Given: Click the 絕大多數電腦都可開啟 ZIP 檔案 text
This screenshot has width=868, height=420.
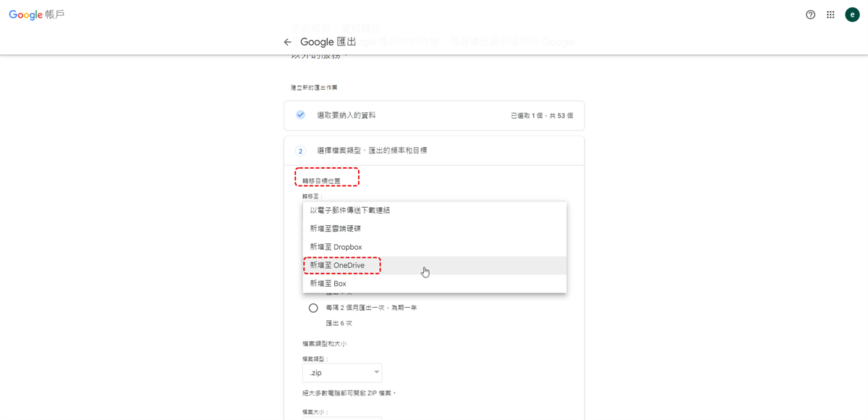Looking at the screenshot, I should [x=349, y=393].
